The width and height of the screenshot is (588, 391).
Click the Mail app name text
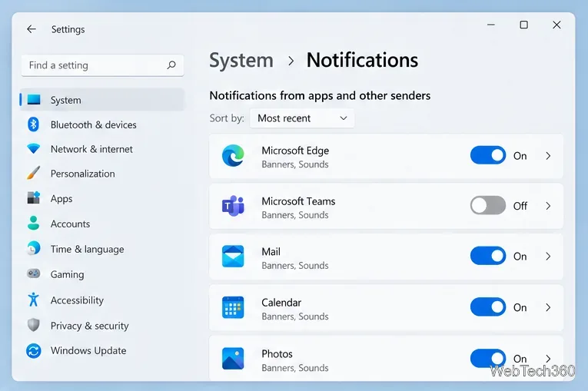pos(271,251)
